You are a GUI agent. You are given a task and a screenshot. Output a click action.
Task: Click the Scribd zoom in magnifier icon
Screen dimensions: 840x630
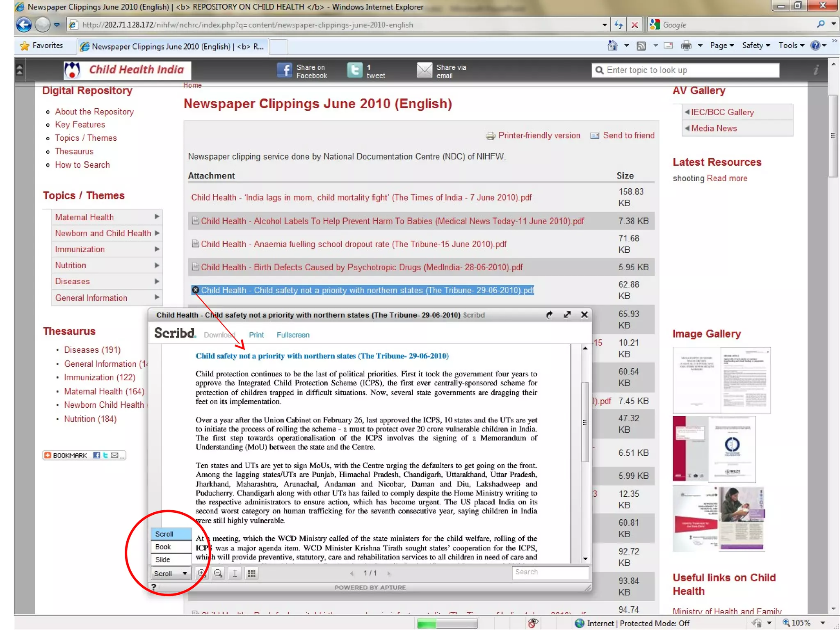201,573
